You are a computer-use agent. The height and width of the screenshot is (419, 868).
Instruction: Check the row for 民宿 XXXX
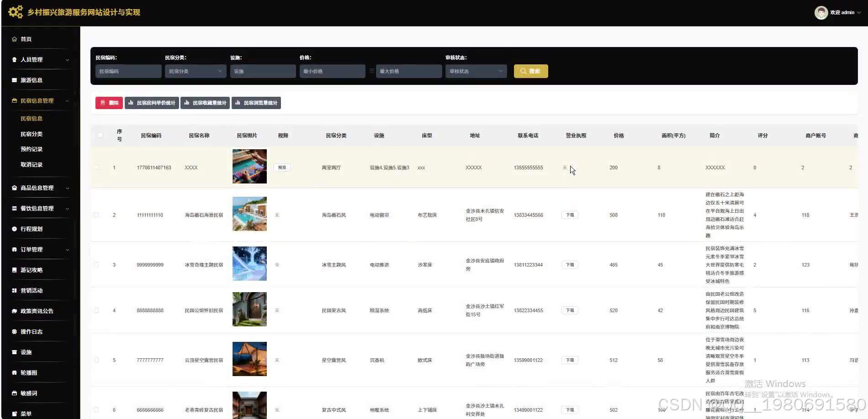[x=96, y=168]
